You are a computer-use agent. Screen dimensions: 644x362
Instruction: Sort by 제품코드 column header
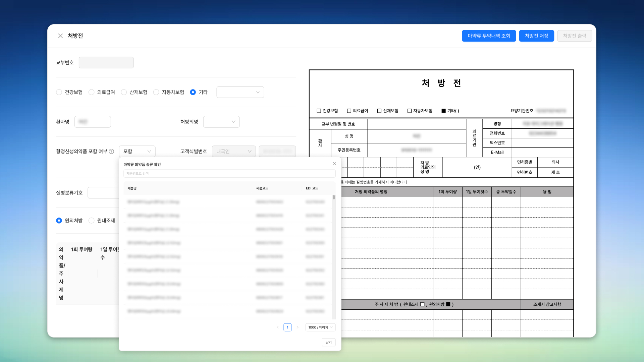click(262, 188)
